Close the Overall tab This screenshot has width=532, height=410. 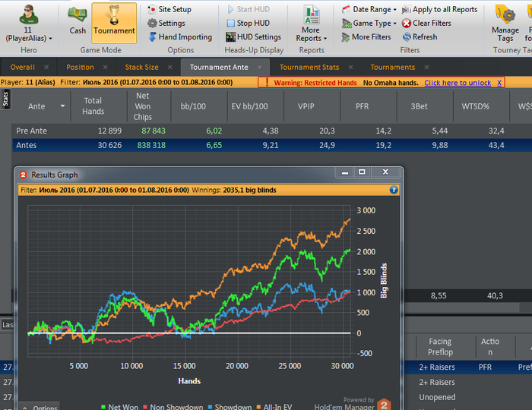(46, 67)
